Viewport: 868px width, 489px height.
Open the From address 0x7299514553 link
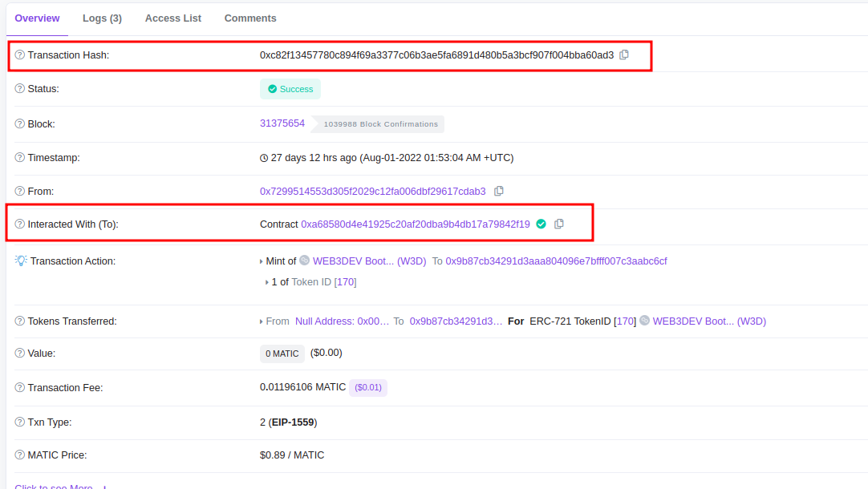coord(372,192)
